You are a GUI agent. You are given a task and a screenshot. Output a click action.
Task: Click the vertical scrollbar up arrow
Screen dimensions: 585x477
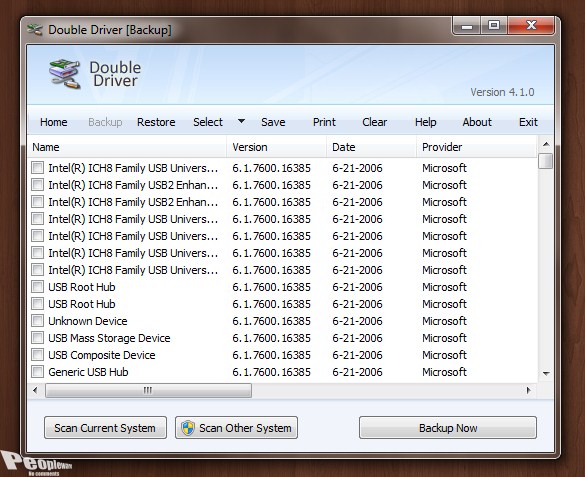tap(546, 144)
